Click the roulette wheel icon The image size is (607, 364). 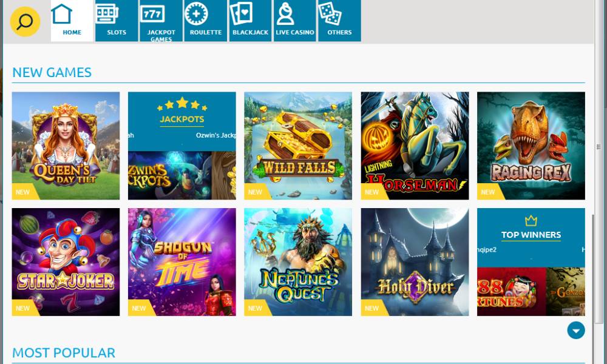196,13
